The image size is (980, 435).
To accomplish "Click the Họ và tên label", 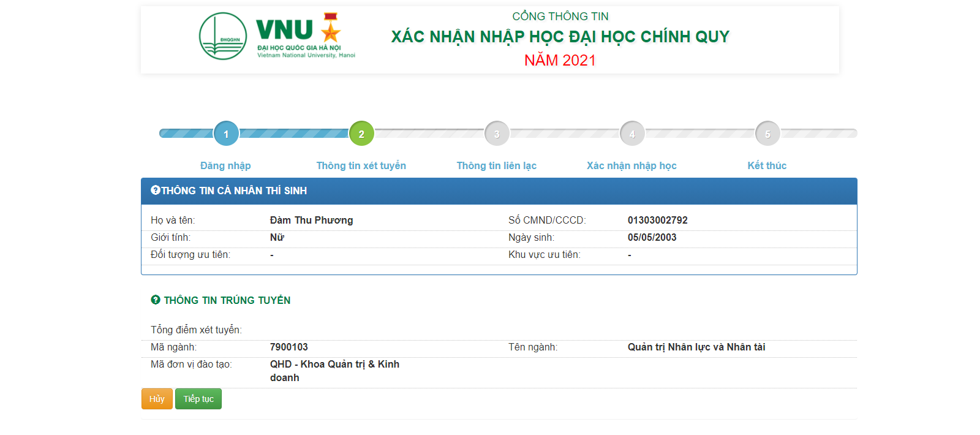I will point(173,220).
